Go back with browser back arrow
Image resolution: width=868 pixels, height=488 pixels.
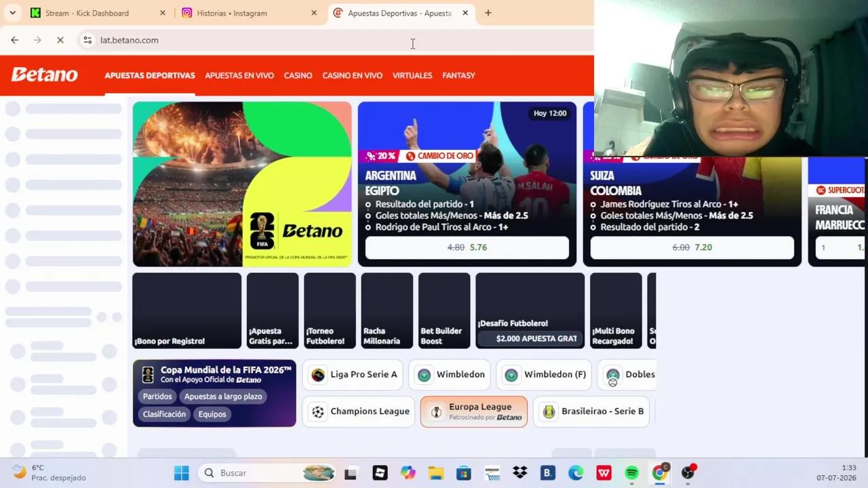coord(14,40)
